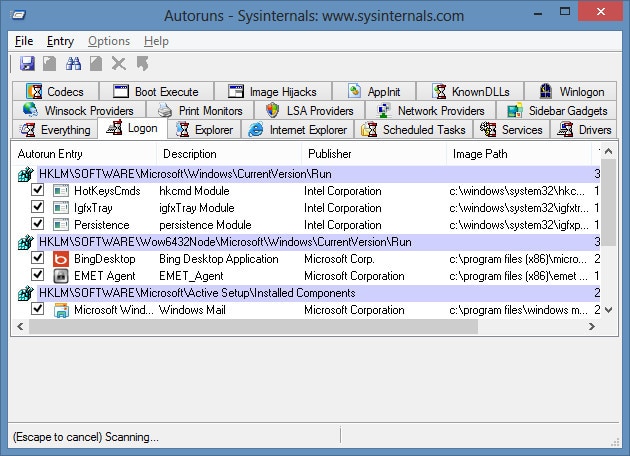The height and width of the screenshot is (456, 630).
Task: Switch to the Services tab
Action: (511, 129)
